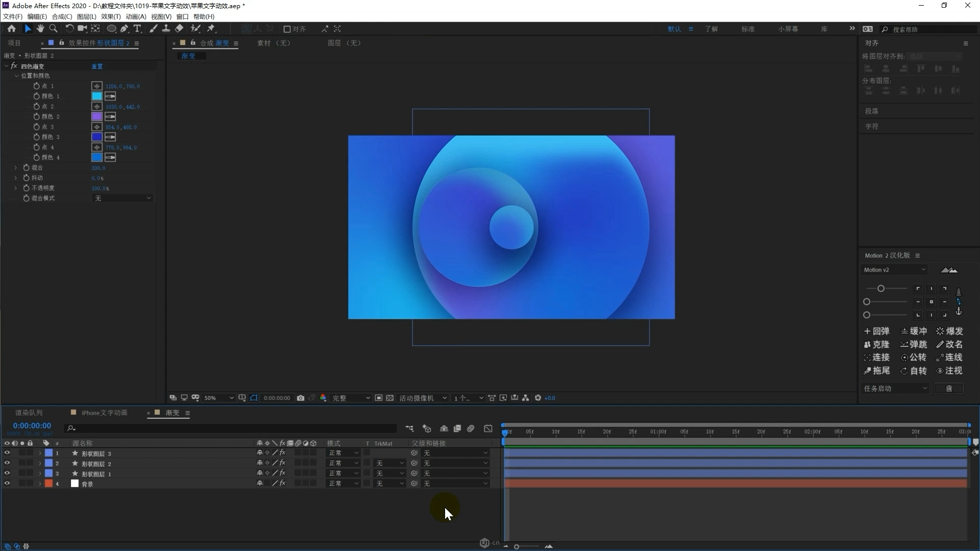Expand the 混合 property triangle

16,167
